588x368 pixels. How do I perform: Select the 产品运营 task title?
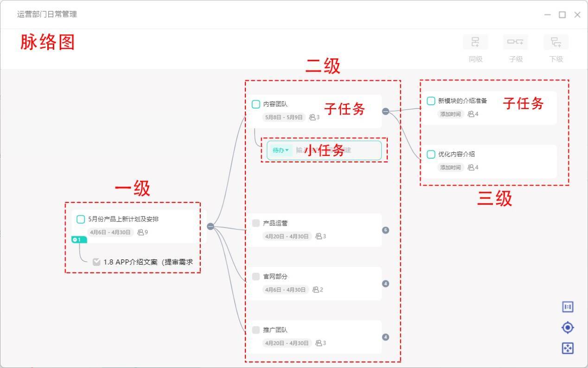[x=275, y=223]
